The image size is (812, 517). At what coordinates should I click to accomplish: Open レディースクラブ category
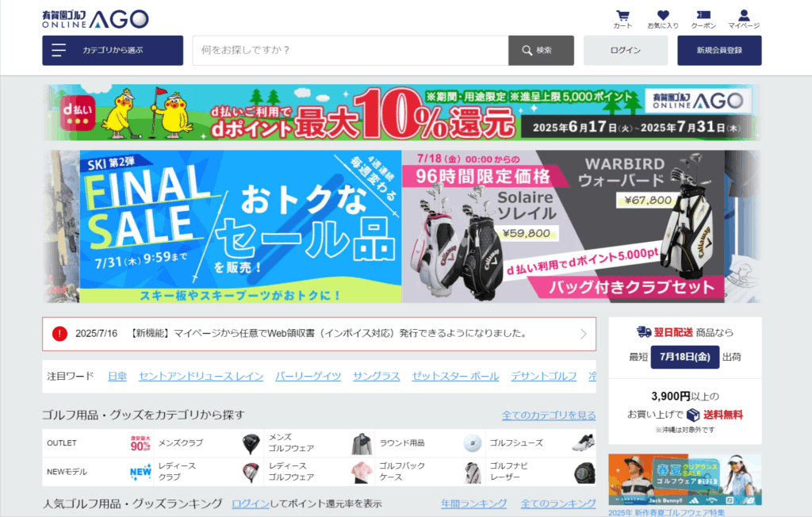(x=209, y=472)
